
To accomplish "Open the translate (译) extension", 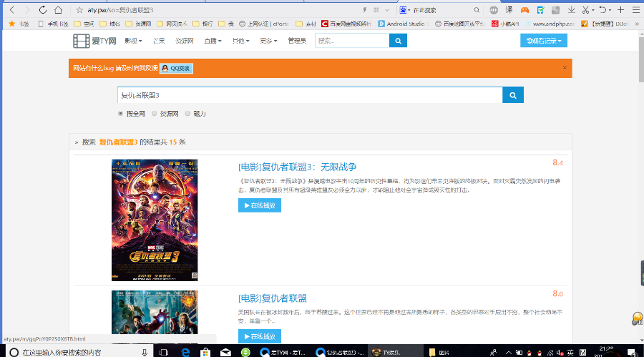I will tap(509, 10).
